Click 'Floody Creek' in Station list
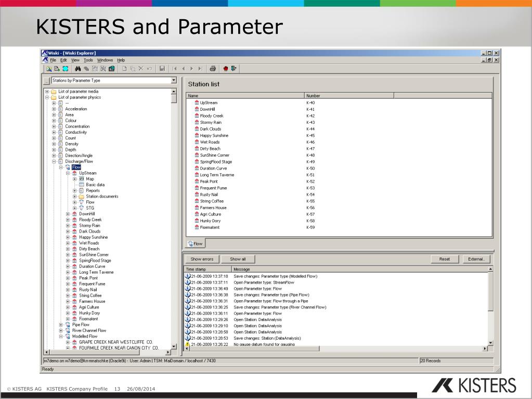Screen dimensions: 532x399 [212, 115]
